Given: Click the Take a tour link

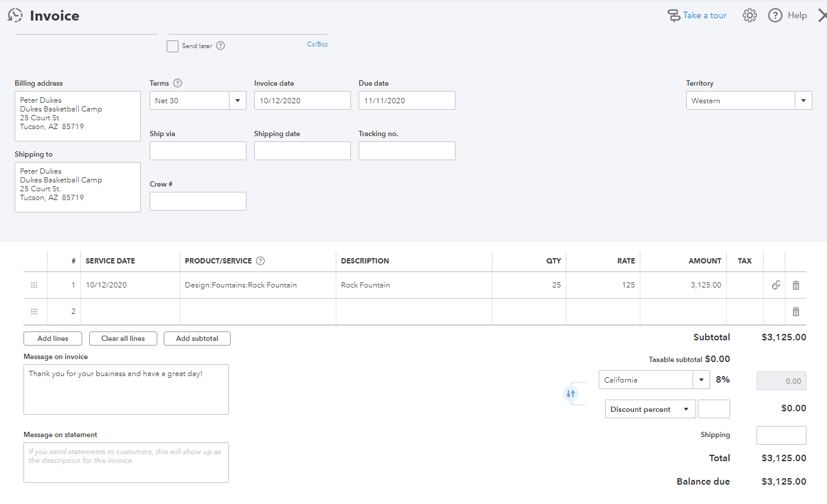Looking at the screenshot, I should [x=704, y=15].
